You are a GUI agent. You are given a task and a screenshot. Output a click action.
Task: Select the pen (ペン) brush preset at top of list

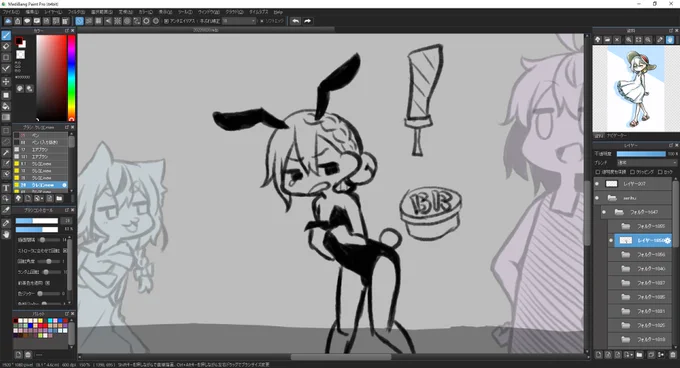click(40, 135)
